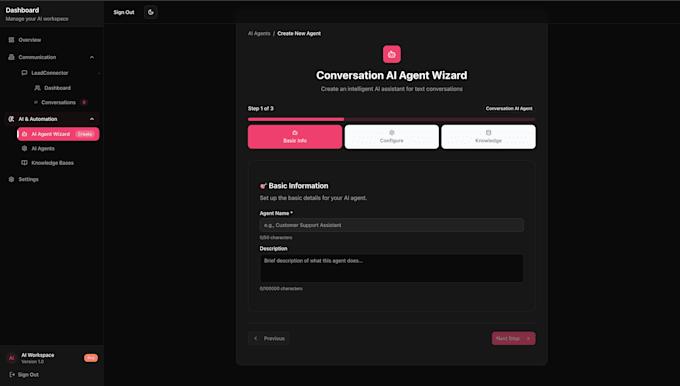680x386 pixels.
Task: Click the sidebar Sign Out arrow icon
Action: [12, 375]
